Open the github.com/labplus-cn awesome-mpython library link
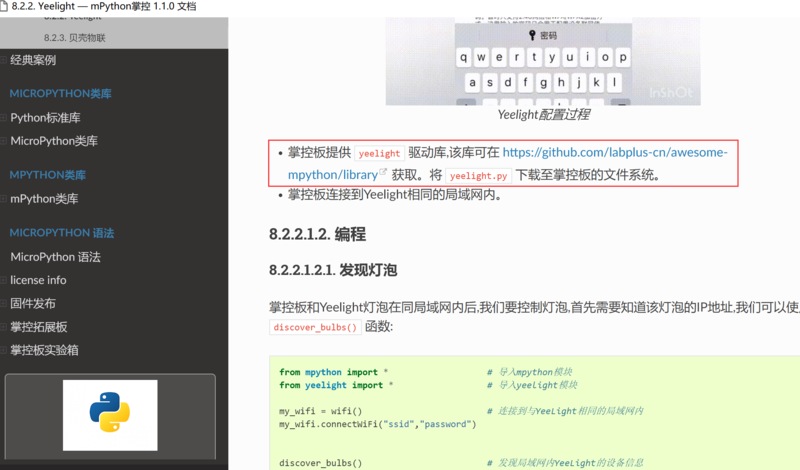800x470 pixels. tap(615, 152)
